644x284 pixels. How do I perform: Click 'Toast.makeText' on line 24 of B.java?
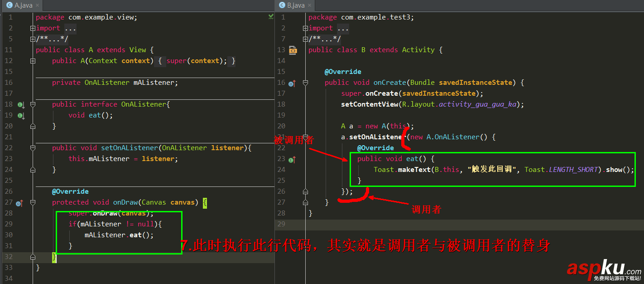click(402, 170)
